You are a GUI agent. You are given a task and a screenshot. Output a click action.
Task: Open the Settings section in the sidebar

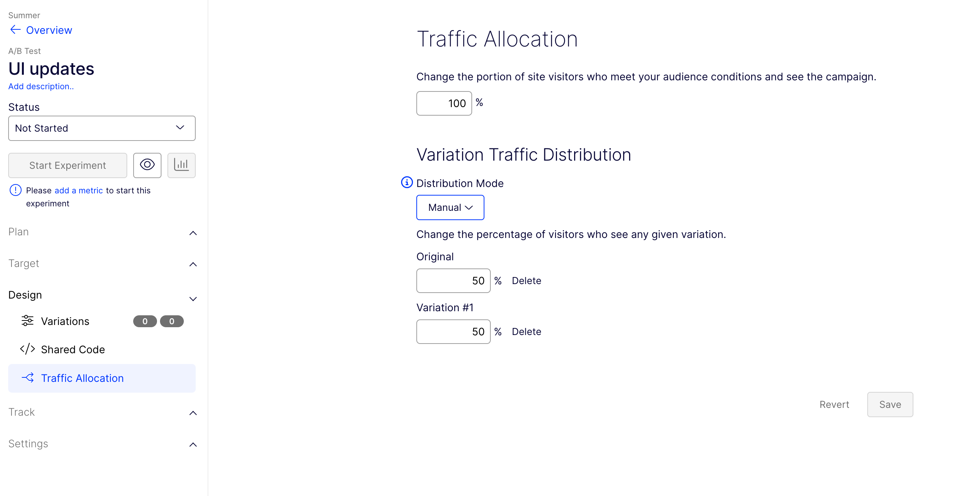193,444
